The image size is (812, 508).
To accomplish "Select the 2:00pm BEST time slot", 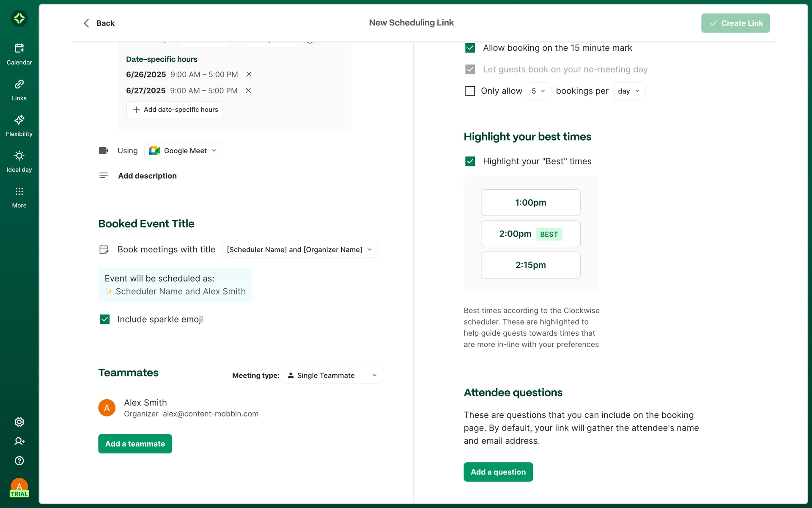I will coord(530,234).
